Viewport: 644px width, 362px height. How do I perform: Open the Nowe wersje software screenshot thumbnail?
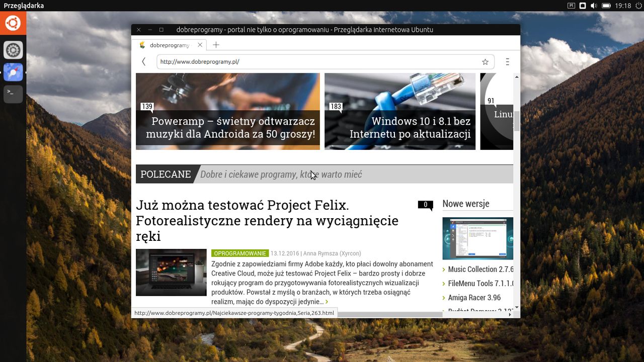pyautogui.click(x=478, y=238)
